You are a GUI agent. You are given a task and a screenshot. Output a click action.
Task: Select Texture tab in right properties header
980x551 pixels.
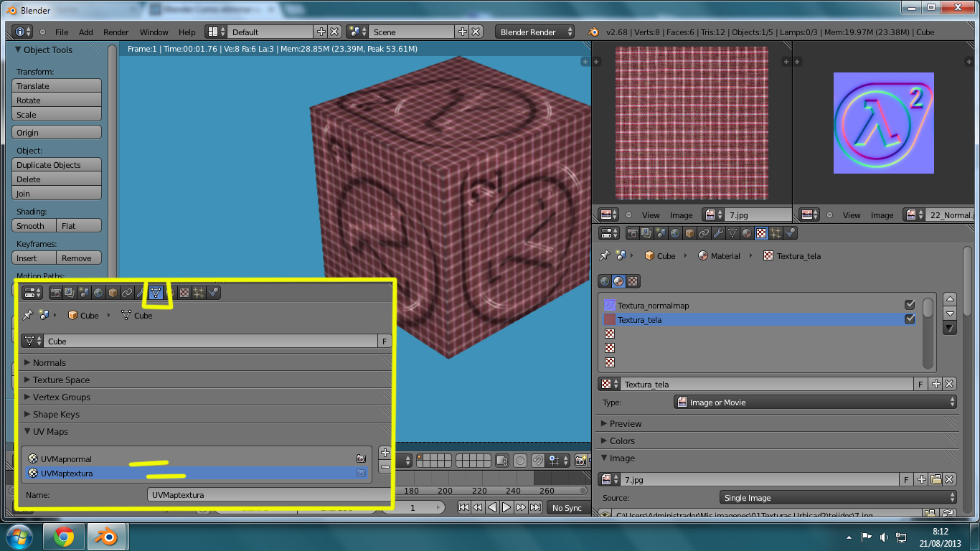(761, 233)
